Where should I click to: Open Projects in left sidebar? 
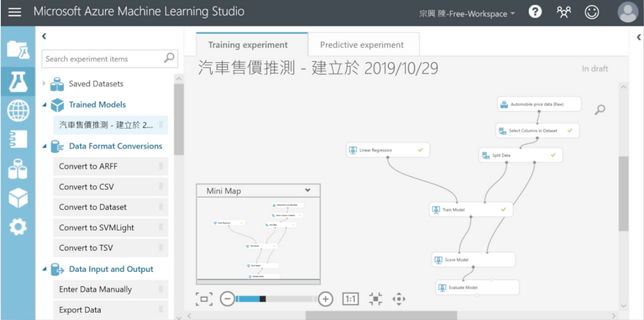[18, 49]
